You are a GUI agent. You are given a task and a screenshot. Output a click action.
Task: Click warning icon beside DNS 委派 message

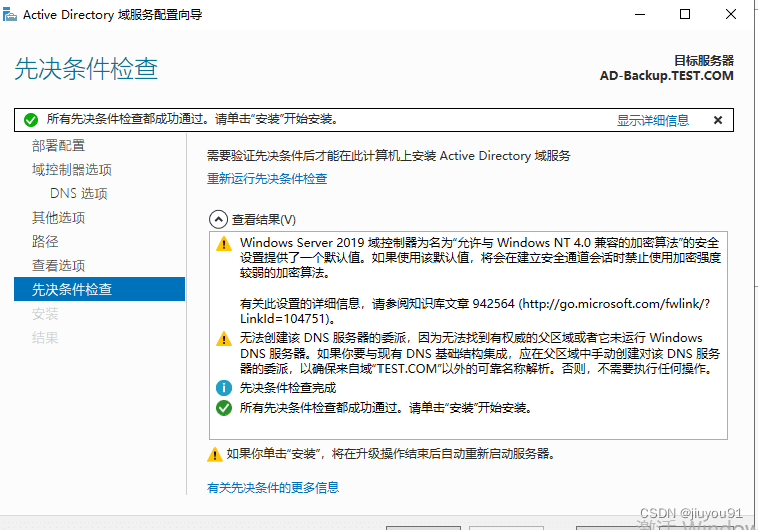click(x=224, y=339)
